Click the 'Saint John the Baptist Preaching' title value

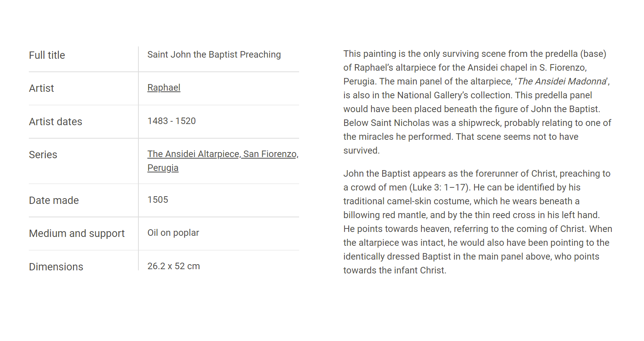(x=214, y=55)
